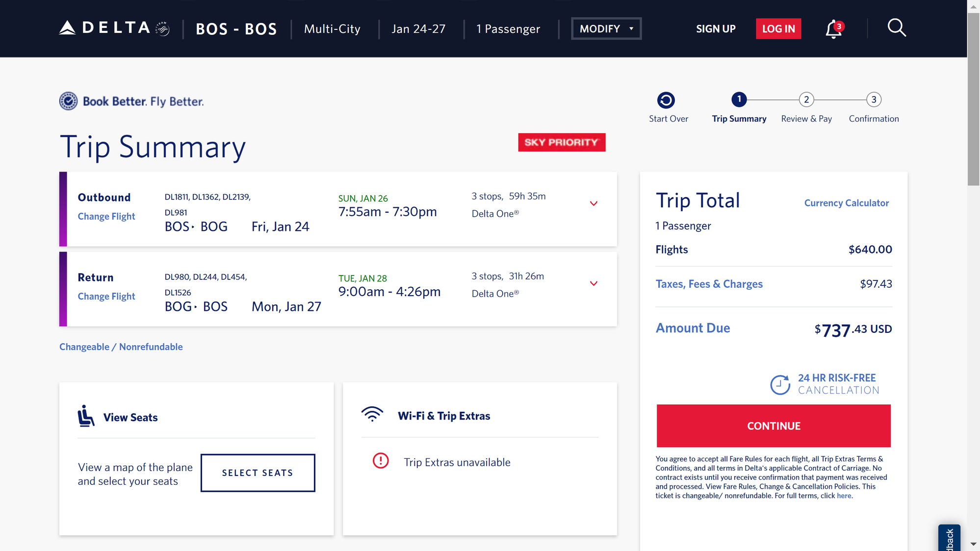Open Currency Calculator link

click(x=846, y=203)
